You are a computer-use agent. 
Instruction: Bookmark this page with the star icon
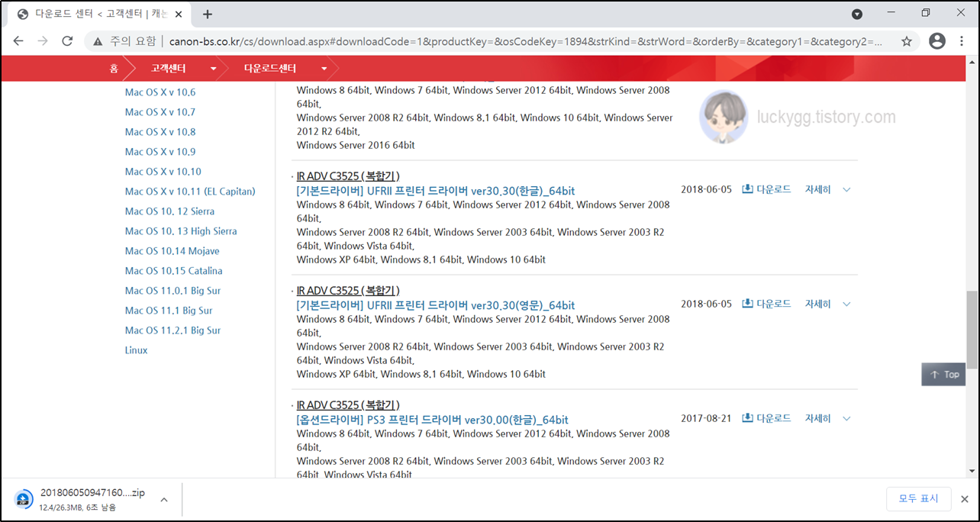click(x=907, y=41)
